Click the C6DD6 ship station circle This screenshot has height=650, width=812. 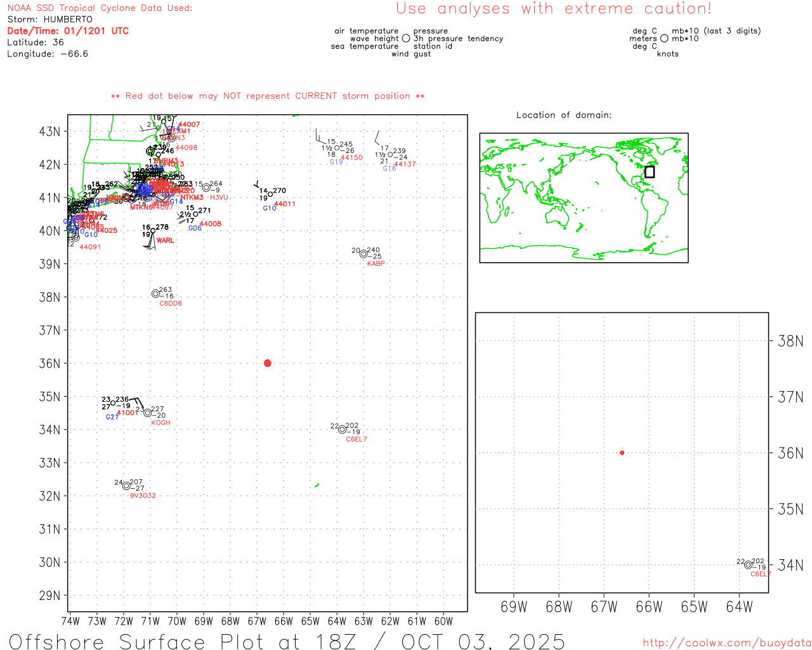(x=155, y=294)
